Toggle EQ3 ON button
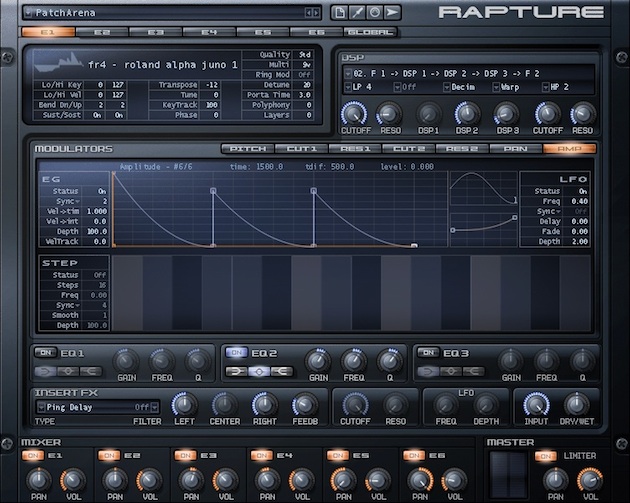This screenshot has width=630, height=503. [x=428, y=353]
